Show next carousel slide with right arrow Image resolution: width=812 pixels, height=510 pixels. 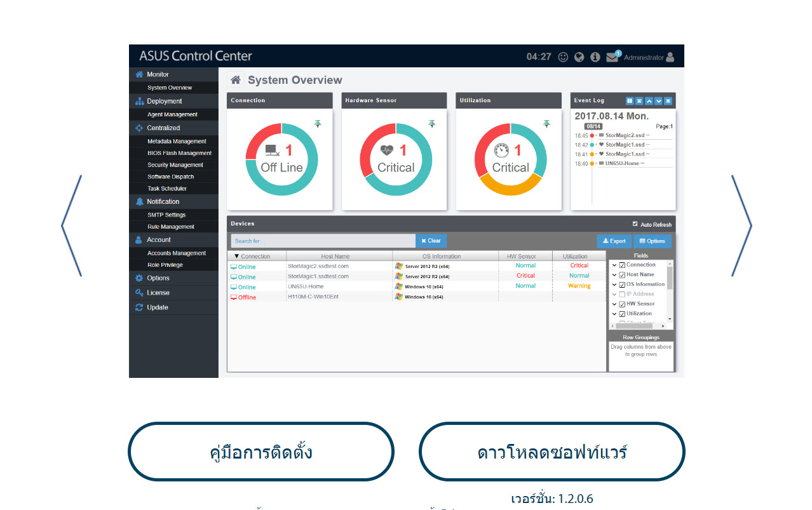(741, 225)
